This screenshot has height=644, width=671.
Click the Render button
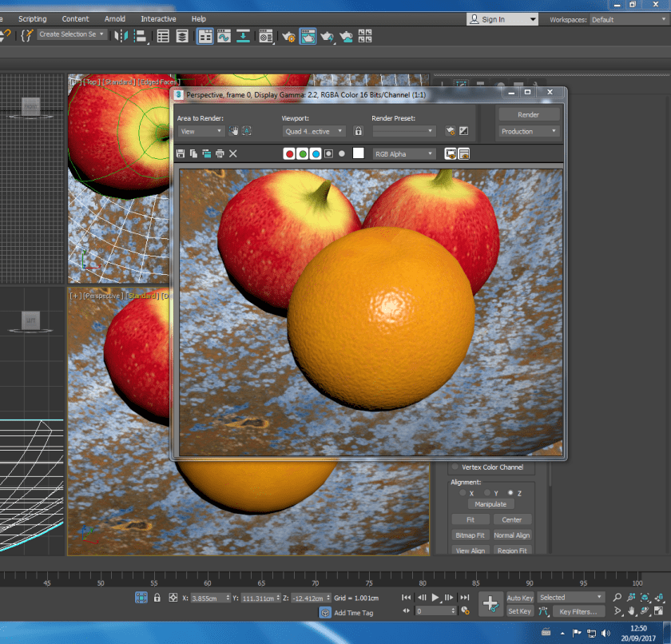pyautogui.click(x=529, y=114)
